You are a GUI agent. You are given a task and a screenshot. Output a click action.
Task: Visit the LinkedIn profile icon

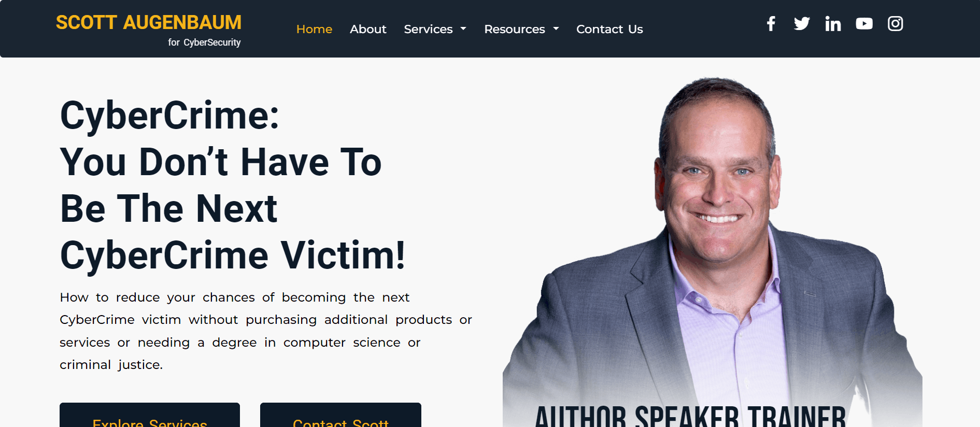coord(833,24)
